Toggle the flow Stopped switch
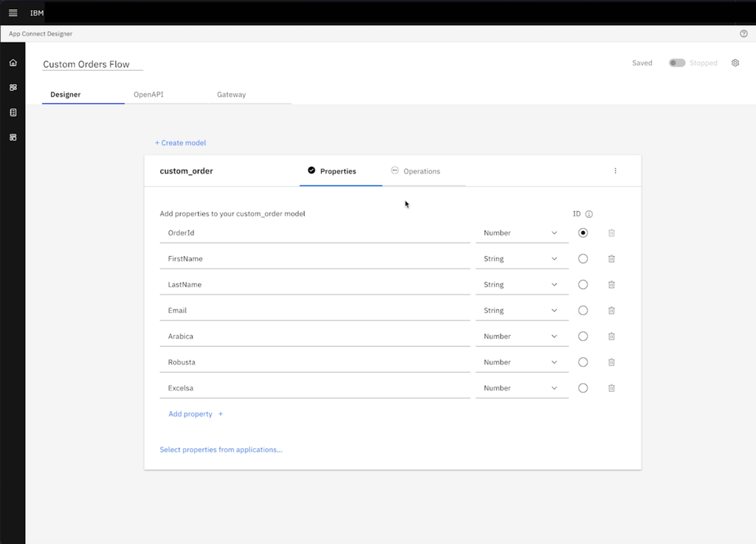 (x=677, y=63)
